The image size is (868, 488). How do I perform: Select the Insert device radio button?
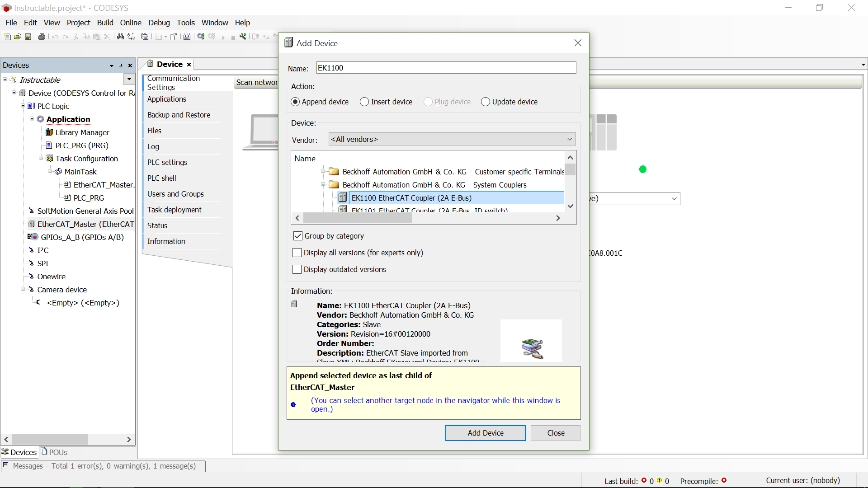[364, 102]
